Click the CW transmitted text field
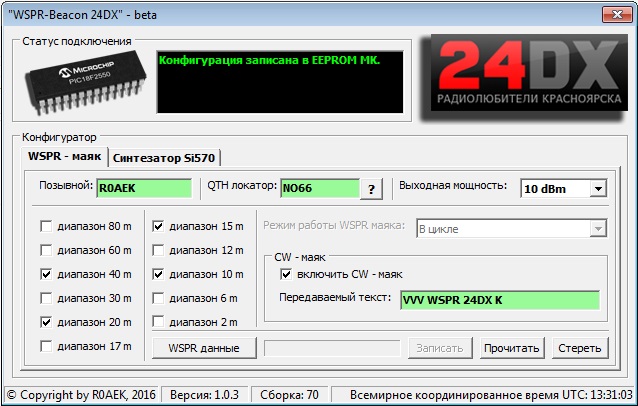 [x=500, y=300]
